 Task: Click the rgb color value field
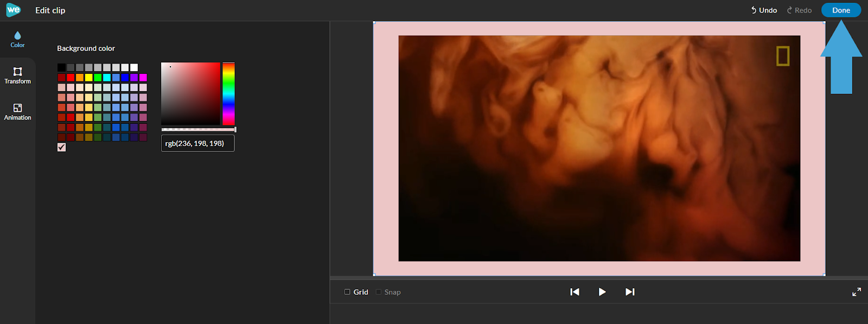point(197,143)
